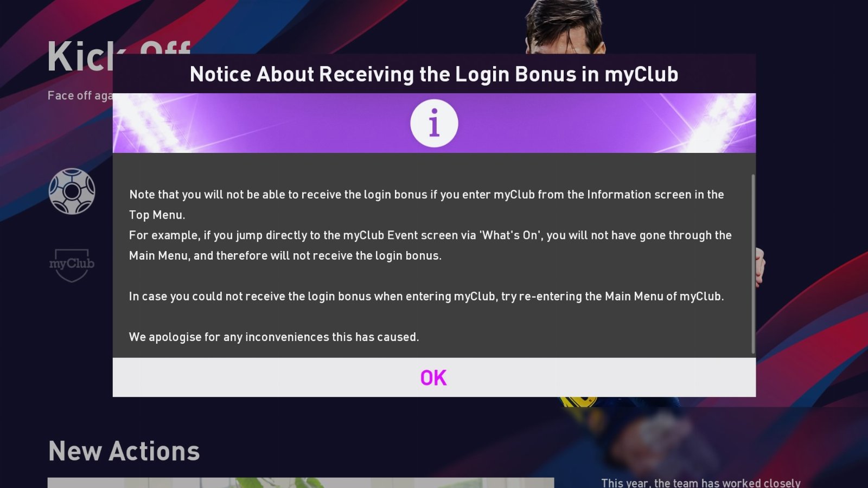868x488 pixels.
Task: Click the 'Notice About Receiving the Login Bonus' title
Action: [434, 74]
